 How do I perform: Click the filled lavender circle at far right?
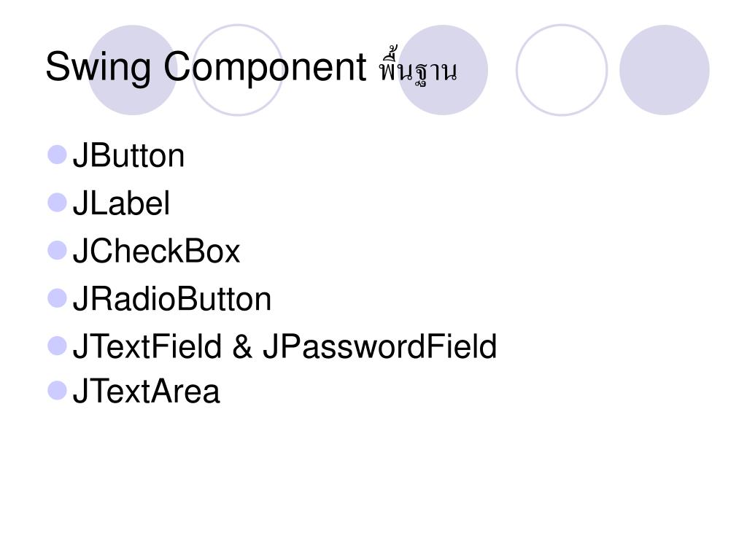point(664,70)
